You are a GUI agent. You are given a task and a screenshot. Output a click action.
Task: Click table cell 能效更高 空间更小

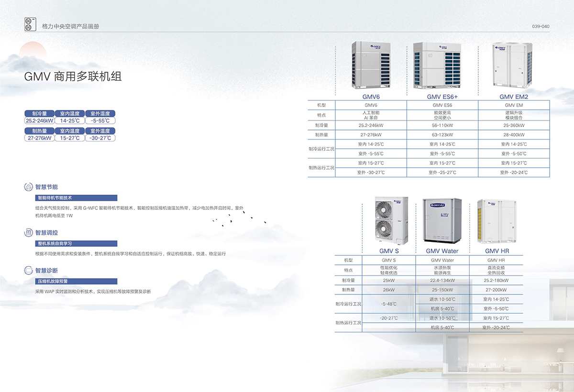point(442,115)
